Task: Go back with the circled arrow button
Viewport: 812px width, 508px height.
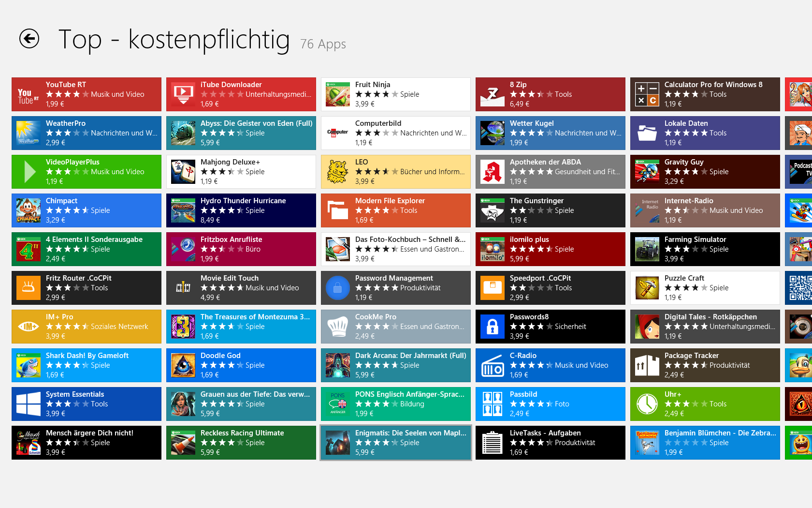Action: click(29, 39)
